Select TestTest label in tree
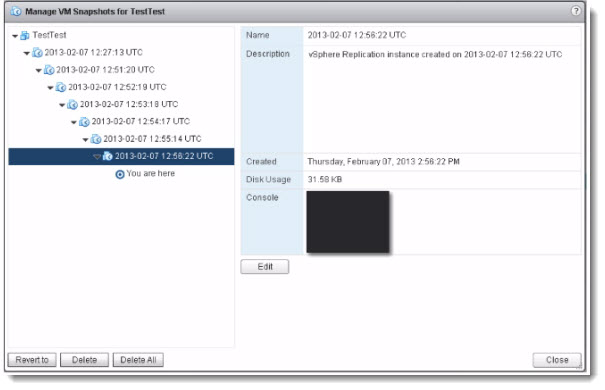Viewport: 605px width, 390px height. pyautogui.click(x=49, y=35)
